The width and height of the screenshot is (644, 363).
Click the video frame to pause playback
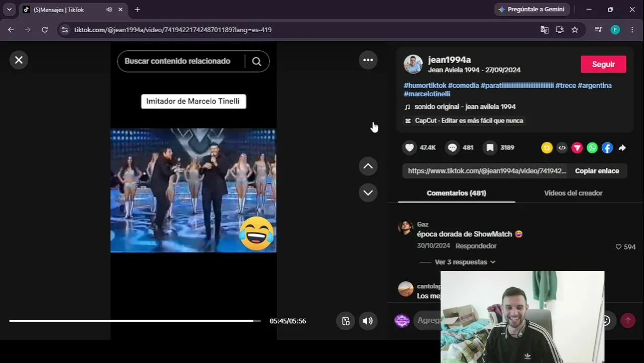coord(194,190)
